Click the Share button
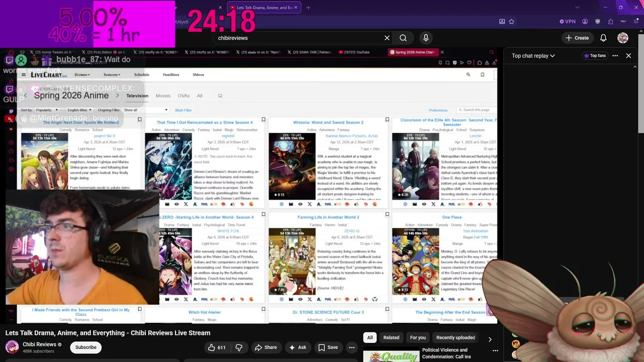This screenshot has width=644, height=362. [266, 347]
